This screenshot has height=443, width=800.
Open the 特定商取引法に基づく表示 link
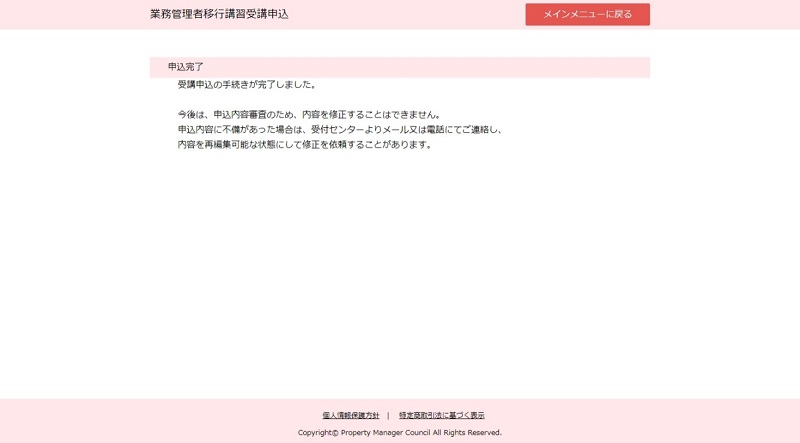point(441,415)
